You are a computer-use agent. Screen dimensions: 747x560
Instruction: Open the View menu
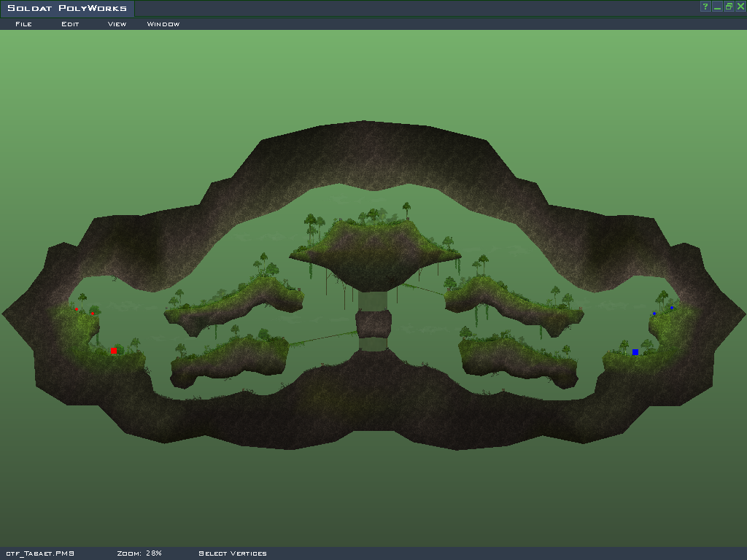(117, 24)
